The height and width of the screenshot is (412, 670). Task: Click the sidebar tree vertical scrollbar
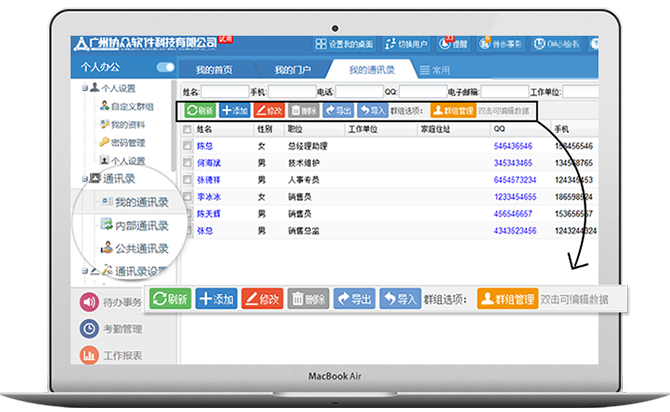click(173, 125)
